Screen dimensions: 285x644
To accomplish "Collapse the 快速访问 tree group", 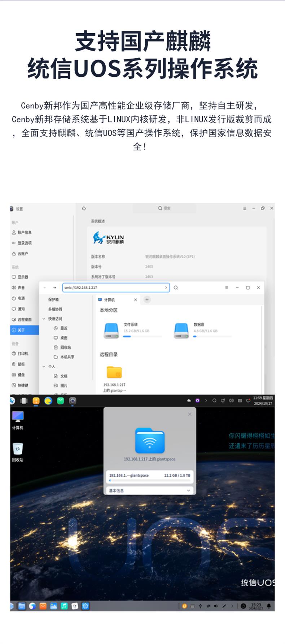I will click(44, 319).
